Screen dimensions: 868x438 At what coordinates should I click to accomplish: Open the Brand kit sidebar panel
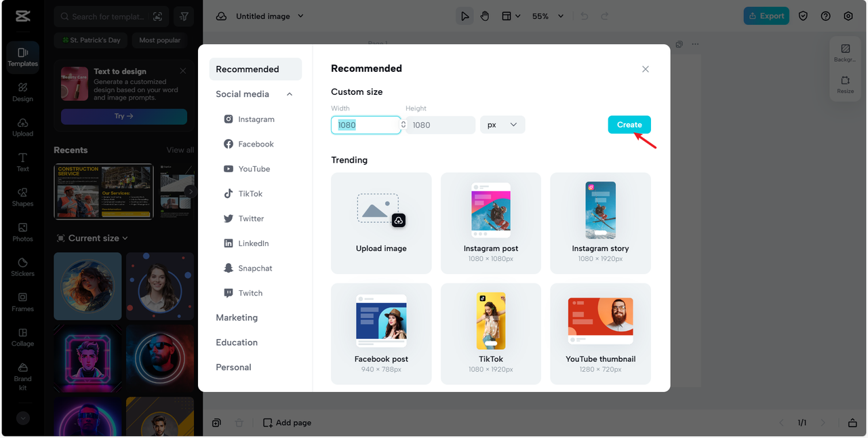22,376
